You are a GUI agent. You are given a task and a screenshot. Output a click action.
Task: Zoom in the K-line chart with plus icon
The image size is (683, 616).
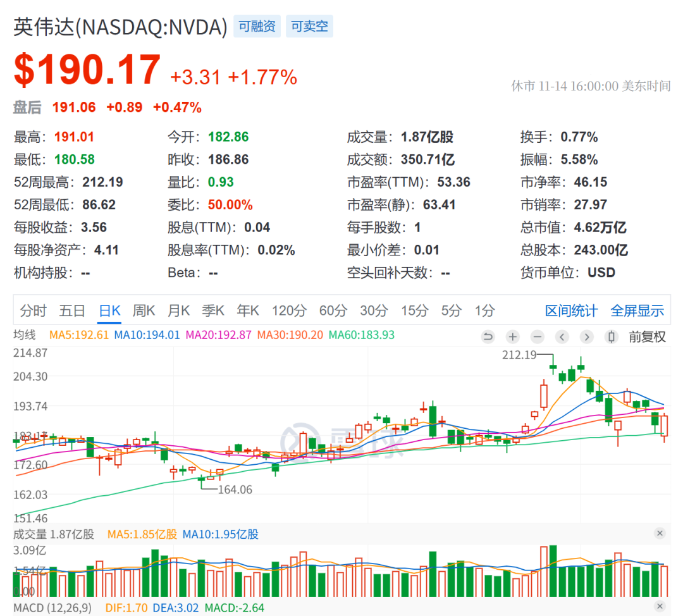513,336
